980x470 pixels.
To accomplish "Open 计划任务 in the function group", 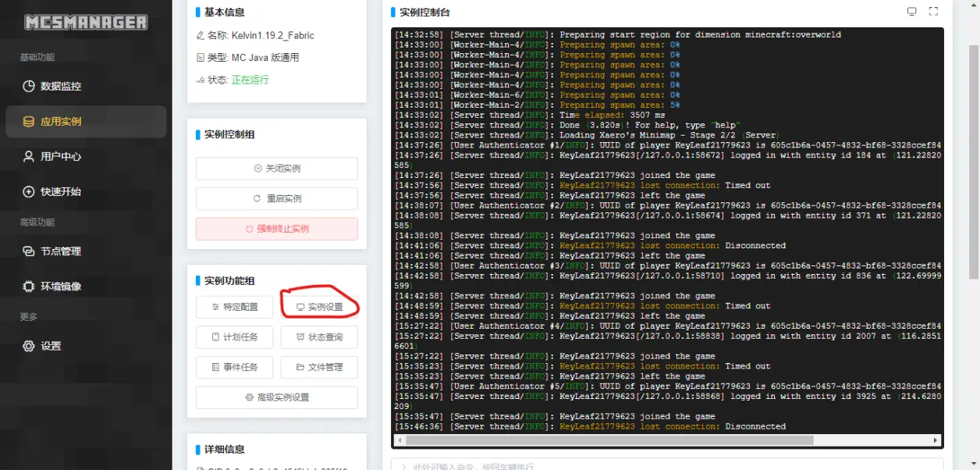I will pos(234,337).
